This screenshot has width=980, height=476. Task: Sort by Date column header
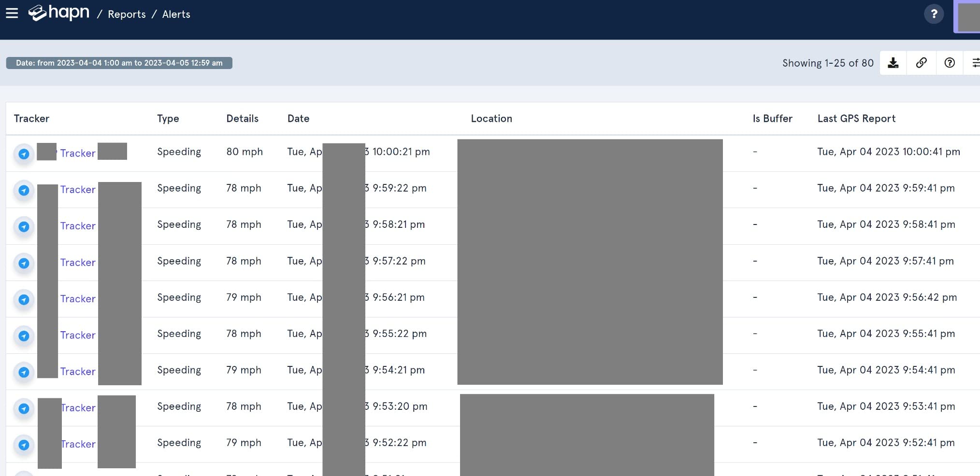[298, 119]
